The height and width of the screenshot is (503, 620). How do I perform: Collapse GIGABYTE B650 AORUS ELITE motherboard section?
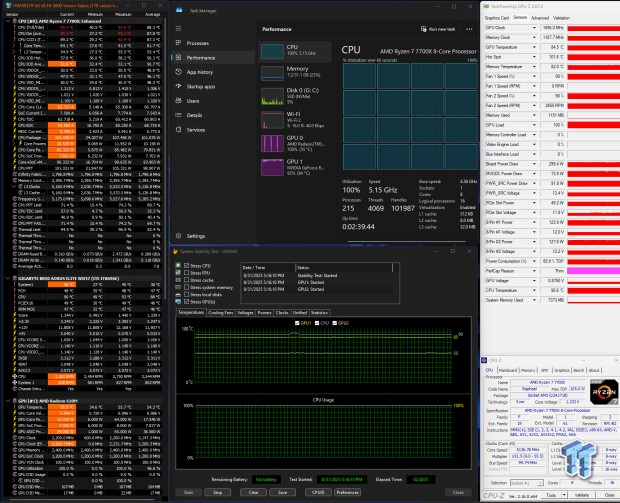pos(8,278)
